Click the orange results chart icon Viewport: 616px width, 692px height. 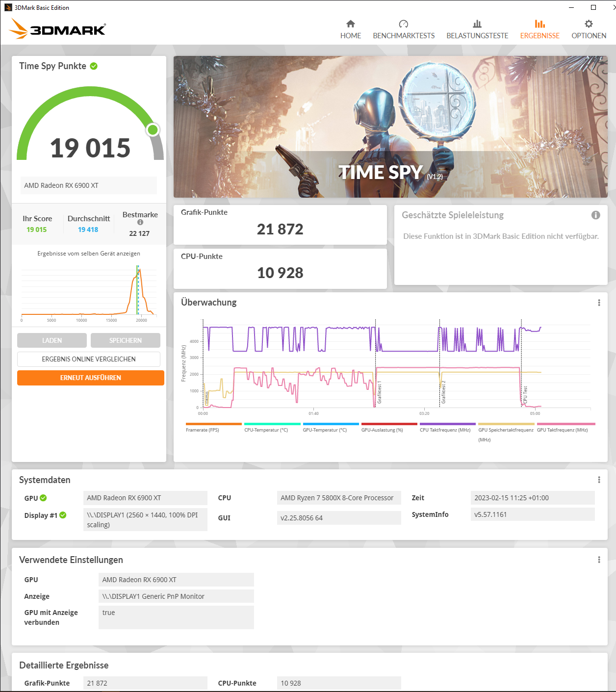[539, 24]
